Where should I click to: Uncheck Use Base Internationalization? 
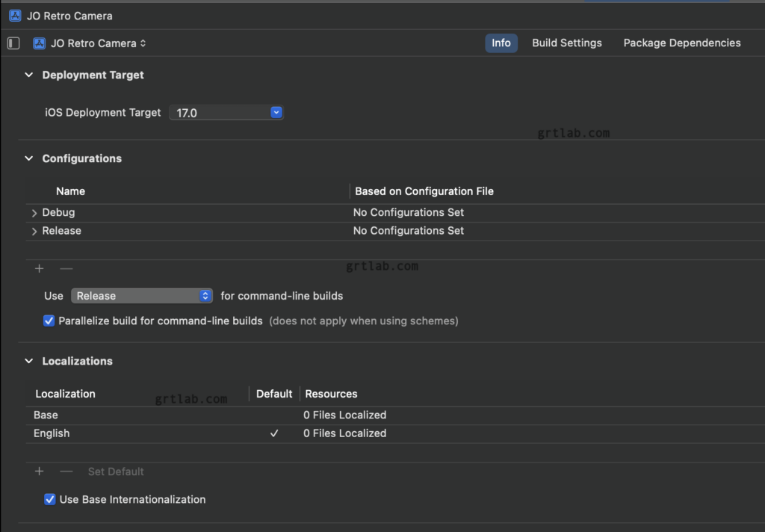pos(50,499)
